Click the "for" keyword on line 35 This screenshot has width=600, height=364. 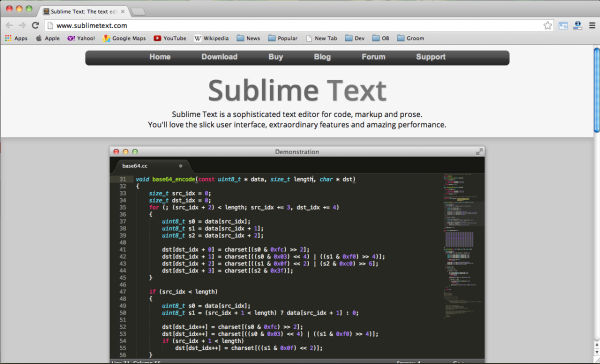[154, 207]
